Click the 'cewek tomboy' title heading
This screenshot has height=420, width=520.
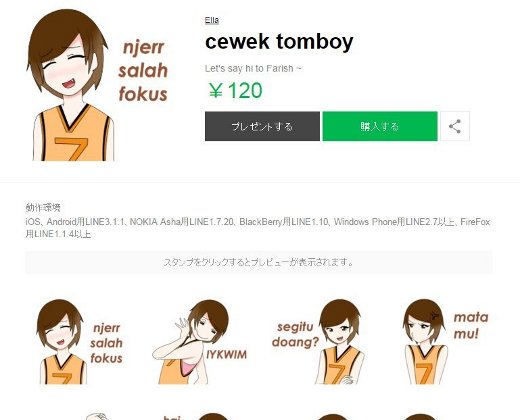click(279, 42)
